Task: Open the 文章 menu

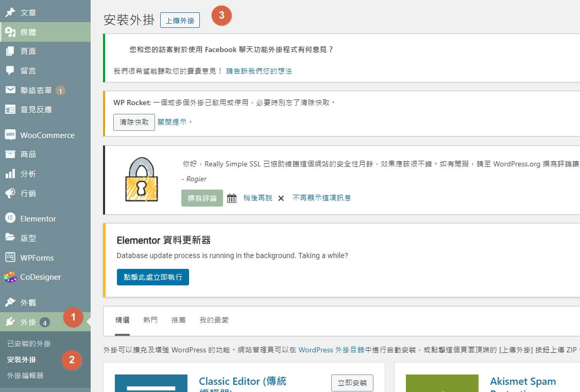Action: point(45,12)
